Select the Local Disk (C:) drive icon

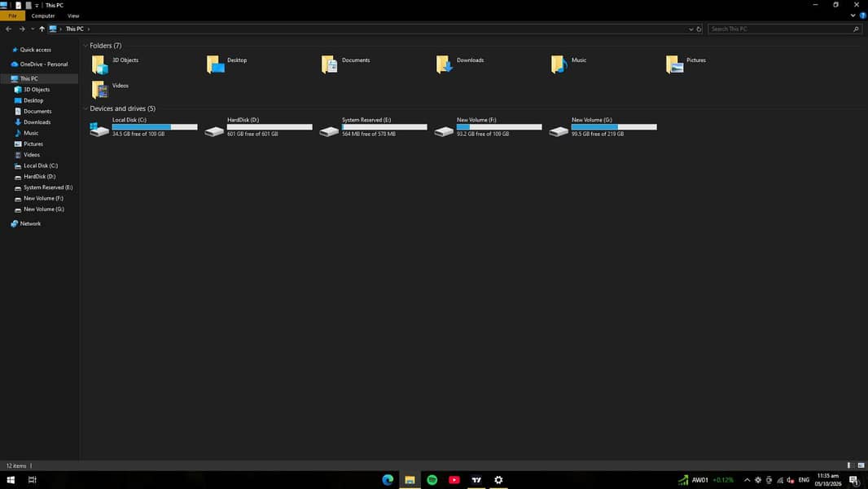coord(99,130)
